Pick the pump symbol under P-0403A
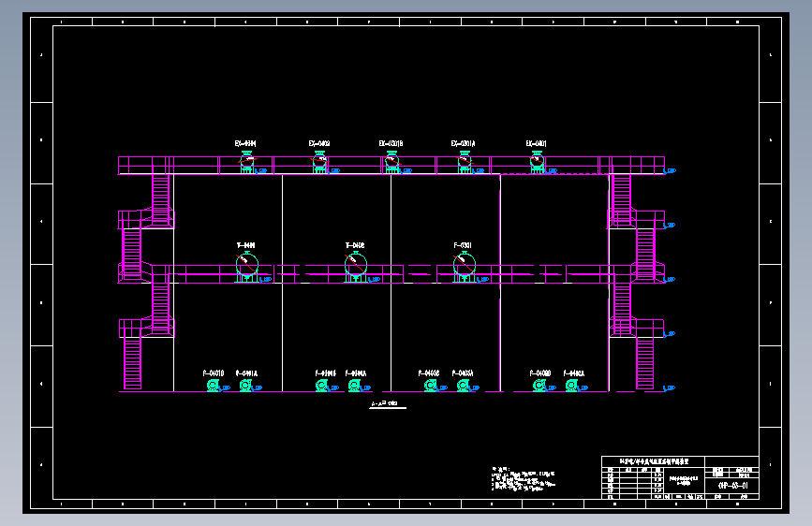812x526 pixels. coord(463,386)
